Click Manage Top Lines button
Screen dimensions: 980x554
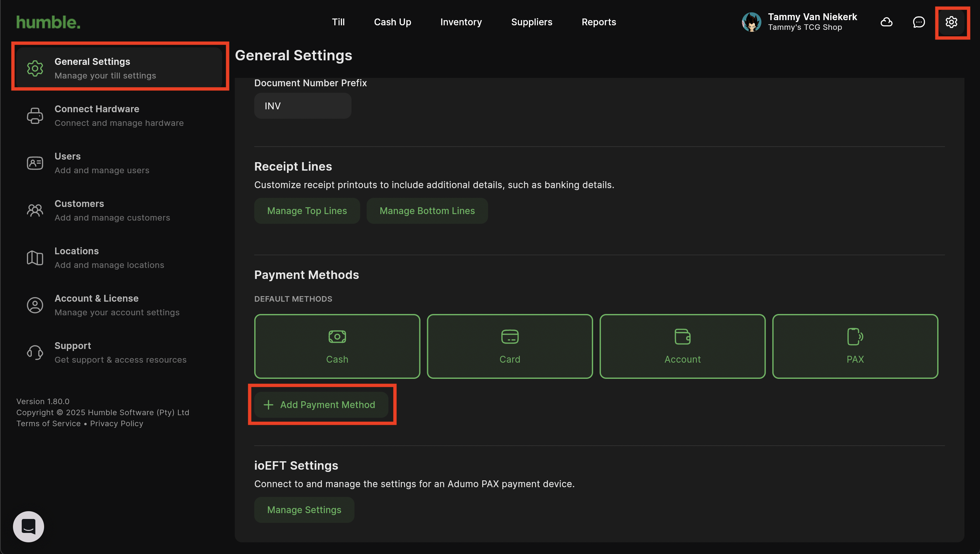307,211
